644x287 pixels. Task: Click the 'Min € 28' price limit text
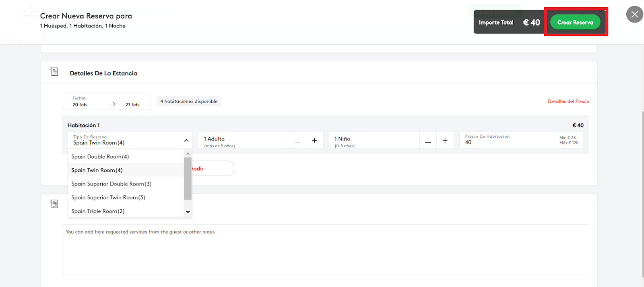[x=568, y=138]
